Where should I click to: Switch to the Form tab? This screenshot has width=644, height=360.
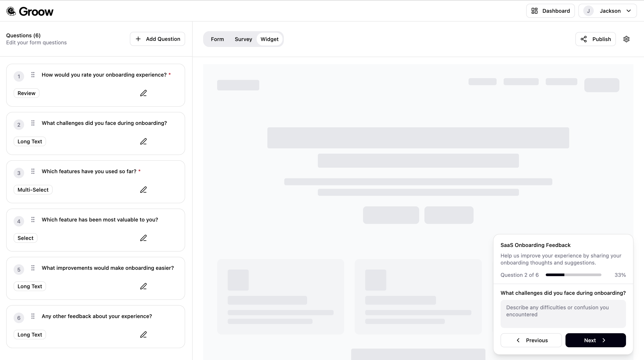tap(217, 39)
